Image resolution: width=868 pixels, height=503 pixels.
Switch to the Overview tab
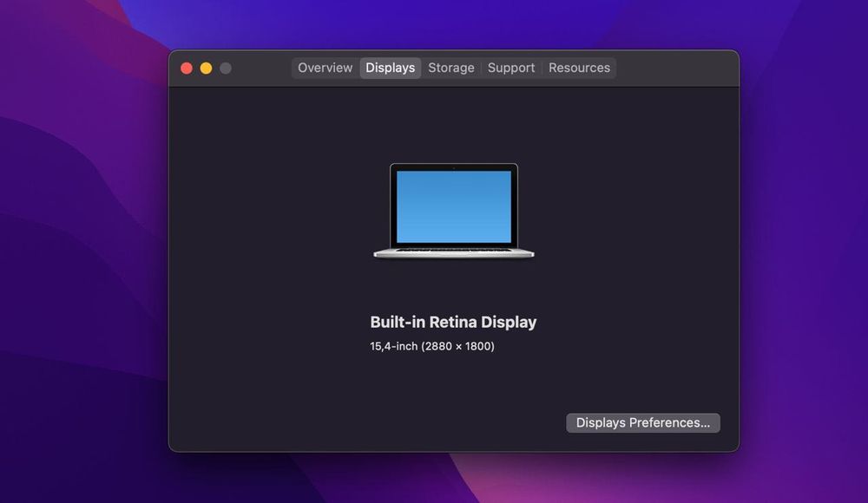[325, 68]
